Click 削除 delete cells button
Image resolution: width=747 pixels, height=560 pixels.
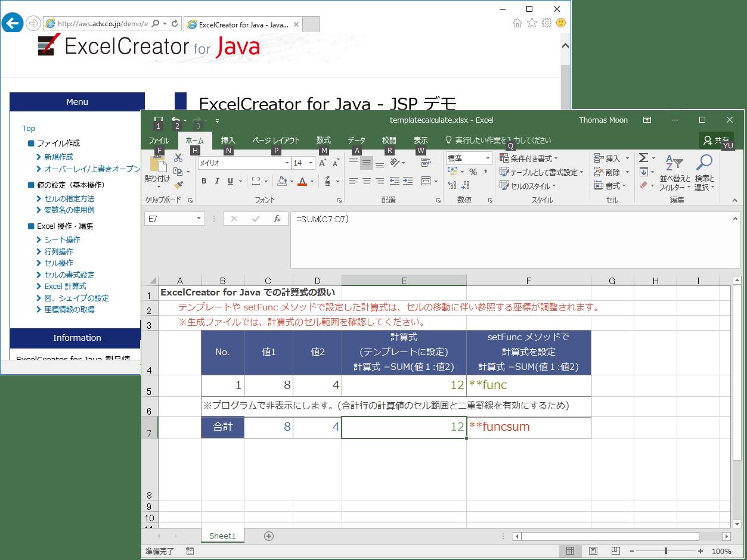(612, 172)
